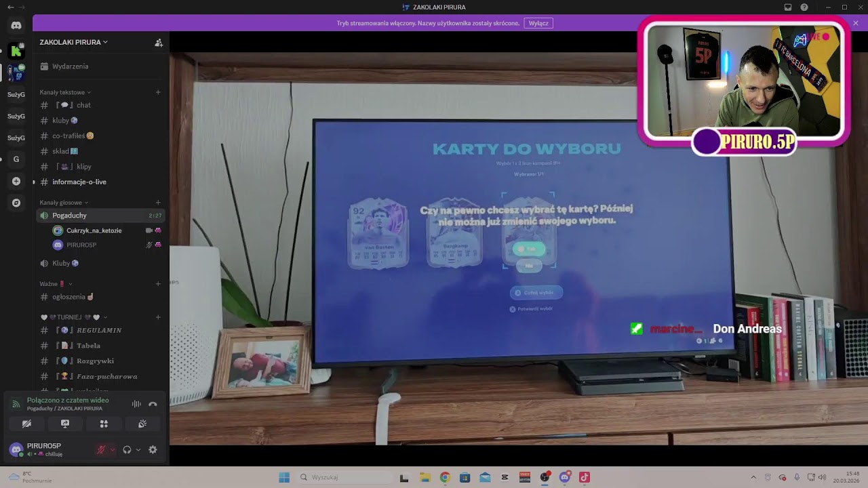Open File Explorer from the taskbar
The image size is (868, 488).
(425, 477)
